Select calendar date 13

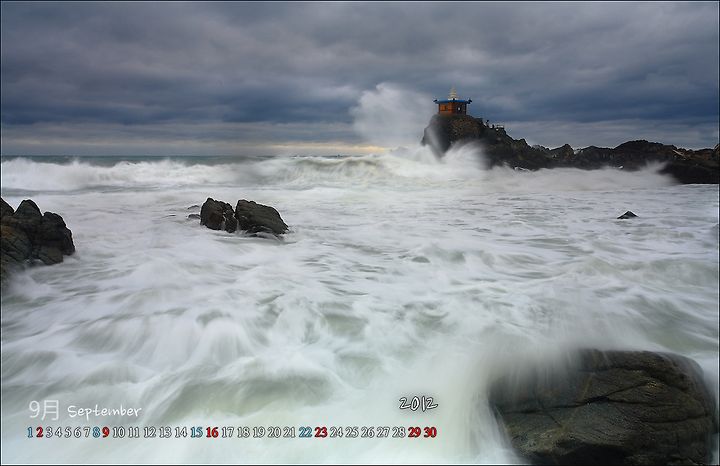click(165, 432)
